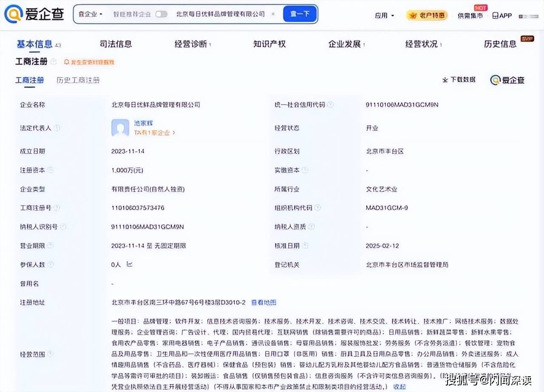Click the 查一下 search button
The height and width of the screenshot is (392, 544).
[300, 14]
